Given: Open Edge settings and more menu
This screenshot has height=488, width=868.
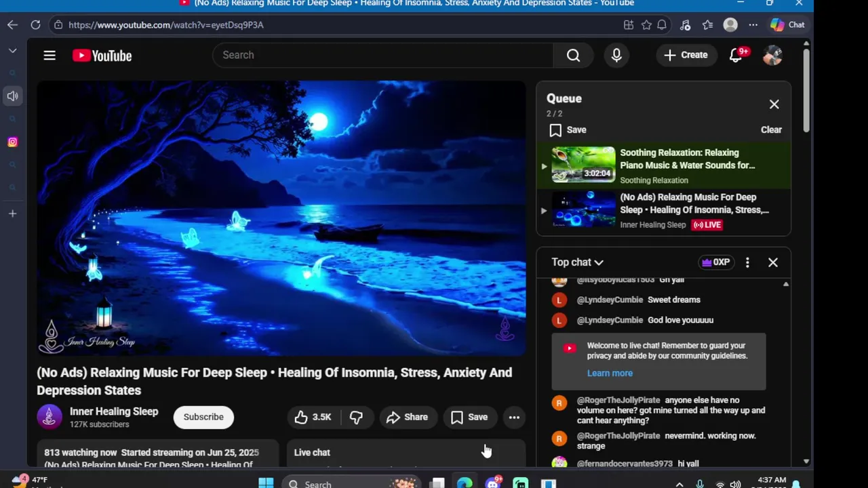Looking at the screenshot, I should click(753, 24).
